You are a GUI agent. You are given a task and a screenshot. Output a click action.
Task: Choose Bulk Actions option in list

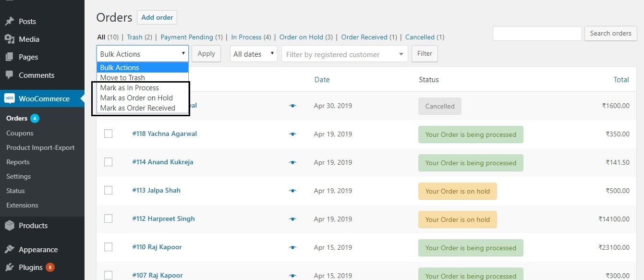click(143, 68)
